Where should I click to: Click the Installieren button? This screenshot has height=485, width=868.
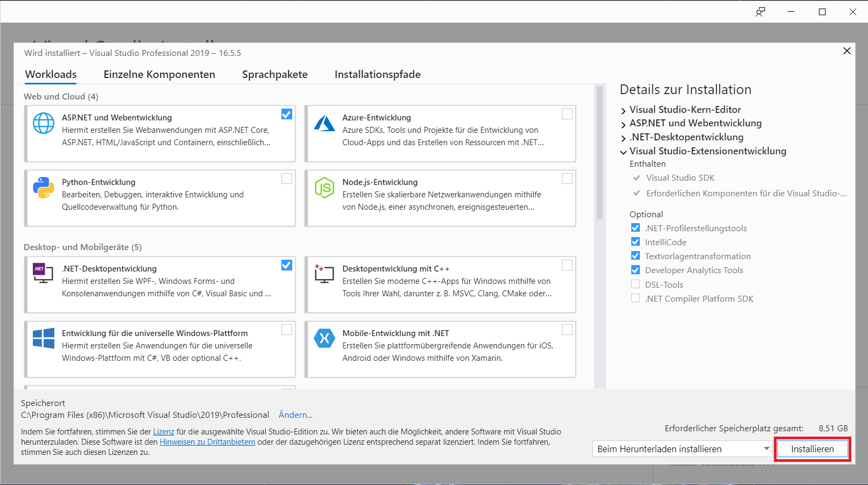coord(813,449)
